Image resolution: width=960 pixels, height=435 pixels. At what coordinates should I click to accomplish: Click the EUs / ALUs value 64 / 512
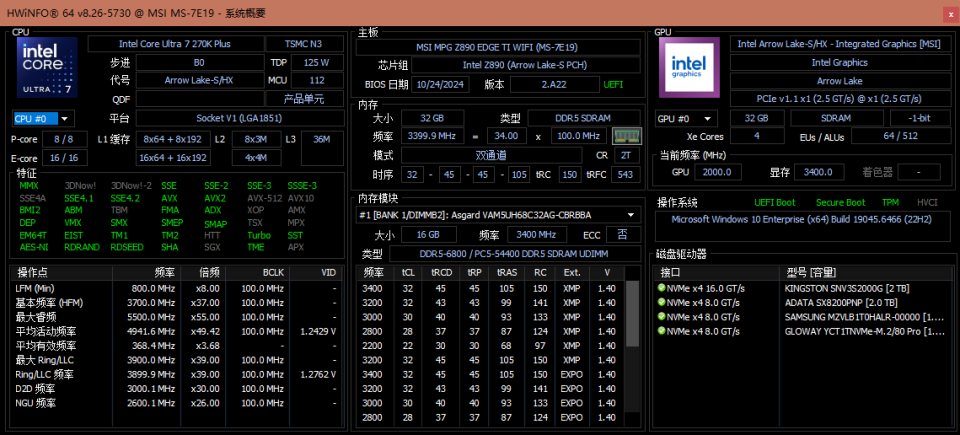[899, 136]
